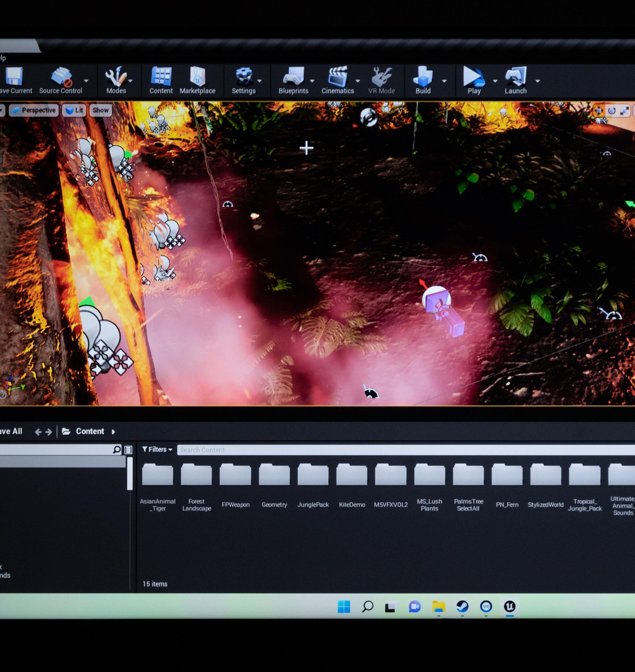635x672 pixels.
Task: Navigate back with the left arrow
Action: [x=38, y=432]
